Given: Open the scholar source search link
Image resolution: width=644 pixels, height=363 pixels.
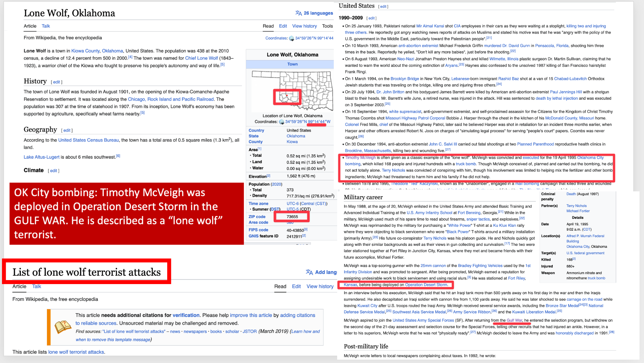Looking at the screenshot, I should (232, 331).
